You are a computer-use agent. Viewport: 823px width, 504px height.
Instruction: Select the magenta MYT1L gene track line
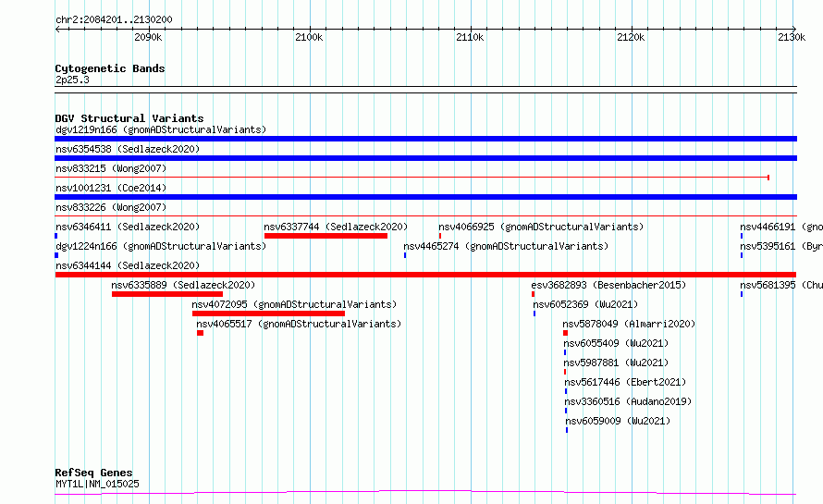[x=425, y=493]
